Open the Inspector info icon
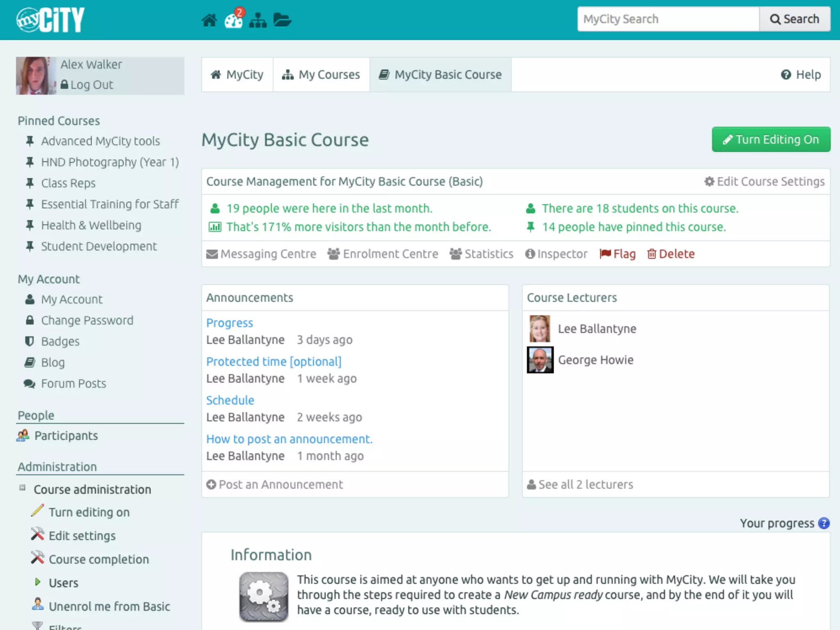840x630 pixels. tap(530, 254)
